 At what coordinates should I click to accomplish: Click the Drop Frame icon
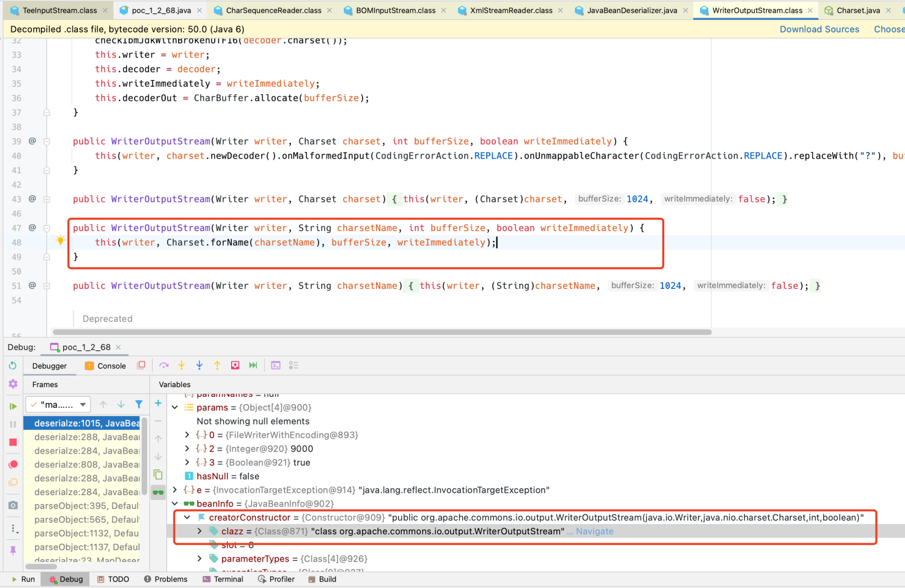(235, 365)
